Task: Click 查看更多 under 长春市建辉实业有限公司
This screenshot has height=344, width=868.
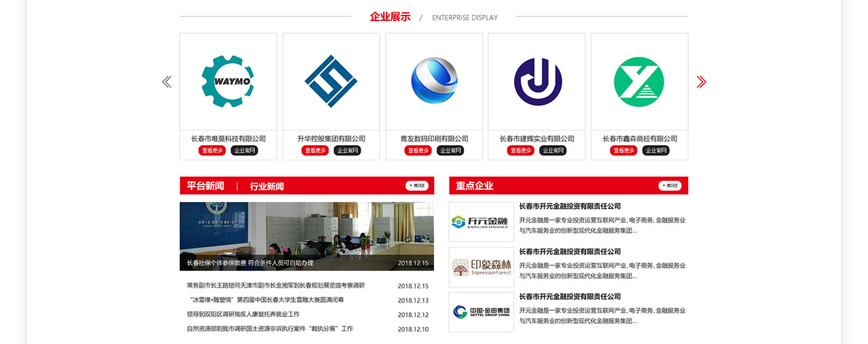Action: pos(521,151)
